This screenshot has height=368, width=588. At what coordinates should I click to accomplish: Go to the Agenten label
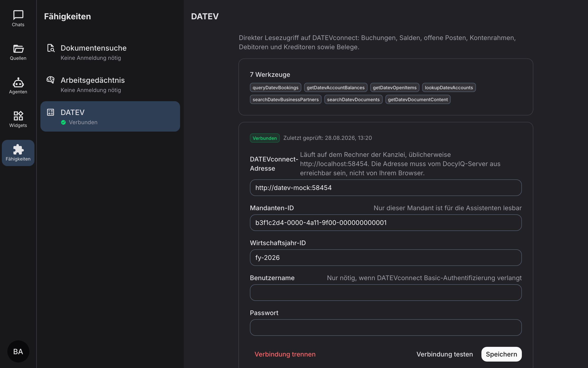click(18, 92)
